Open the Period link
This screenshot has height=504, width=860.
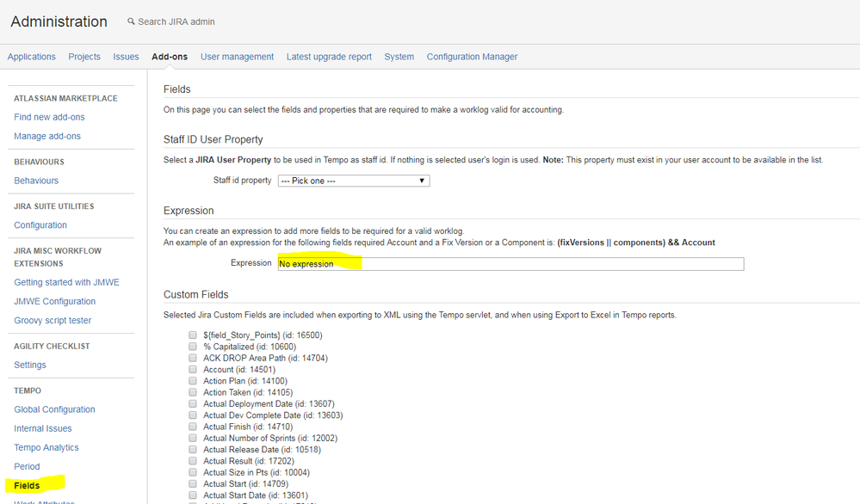pos(27,466)
